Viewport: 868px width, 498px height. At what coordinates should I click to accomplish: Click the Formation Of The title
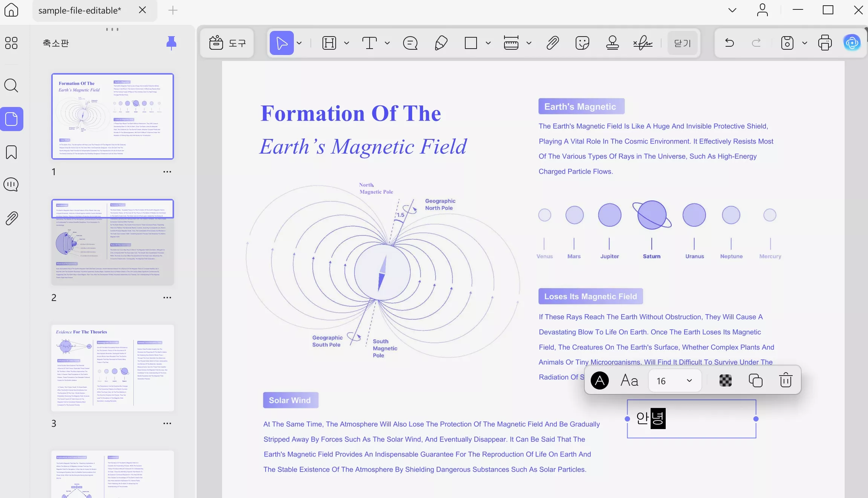[351, 113]
